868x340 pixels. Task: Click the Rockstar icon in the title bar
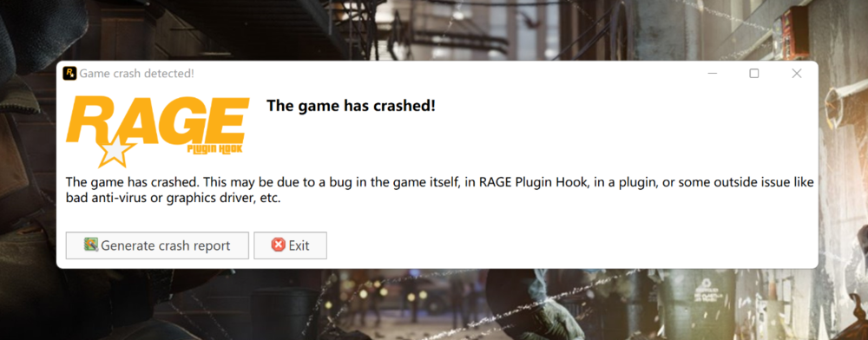point(69,74)
